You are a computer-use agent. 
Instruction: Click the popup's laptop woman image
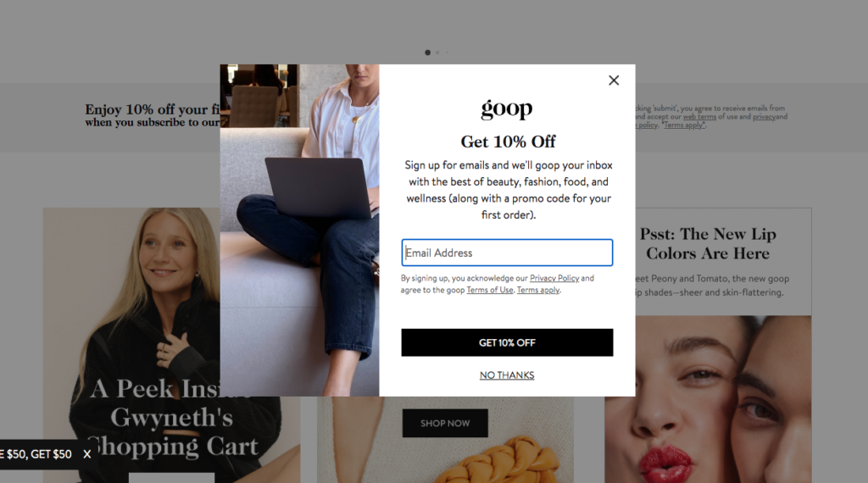pyautogui.click(x=299, y=230)
